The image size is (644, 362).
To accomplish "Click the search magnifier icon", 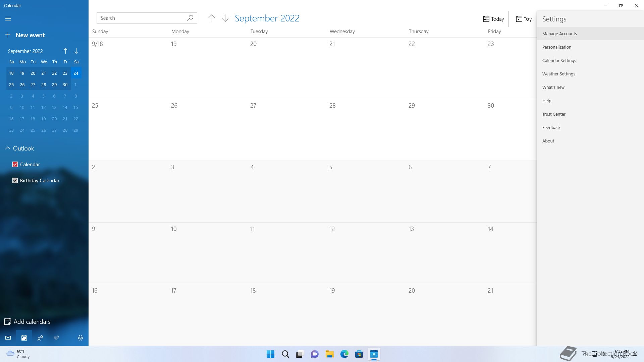I will [190, 18].
